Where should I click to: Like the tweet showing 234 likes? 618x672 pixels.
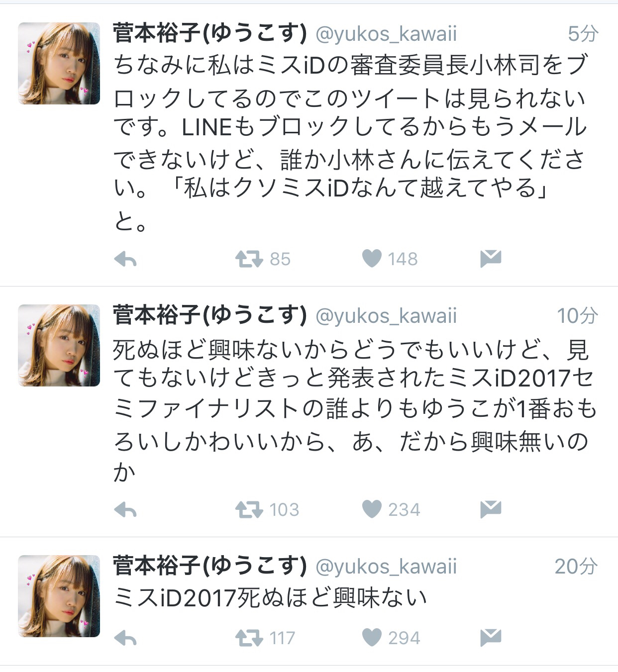371,509
